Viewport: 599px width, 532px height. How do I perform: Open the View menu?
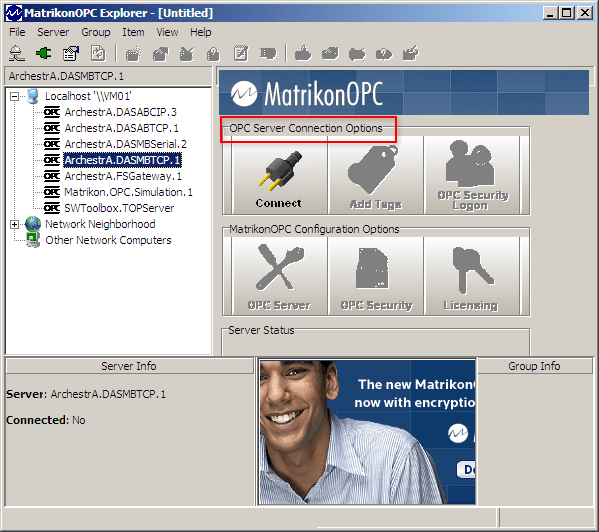167,32
